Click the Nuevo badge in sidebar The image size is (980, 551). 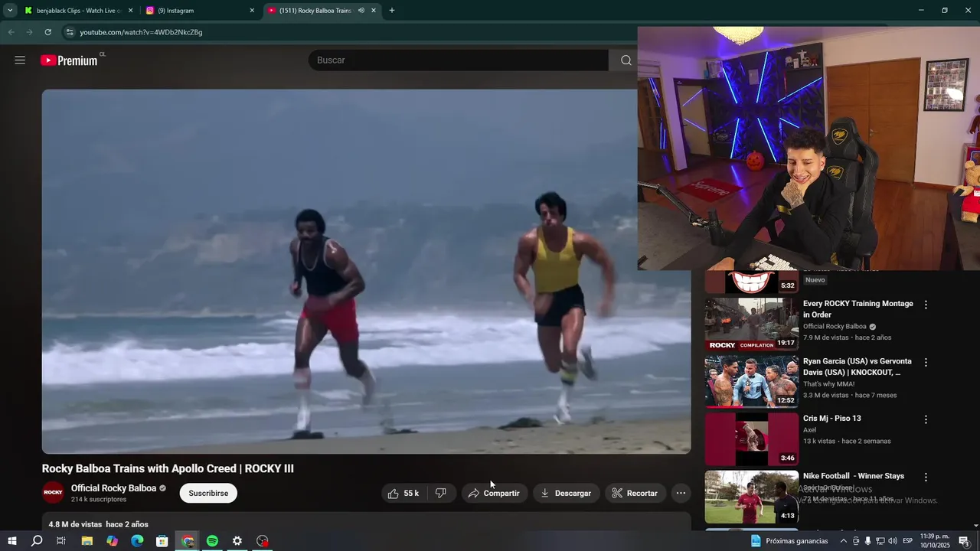click(x=815, y=280)
